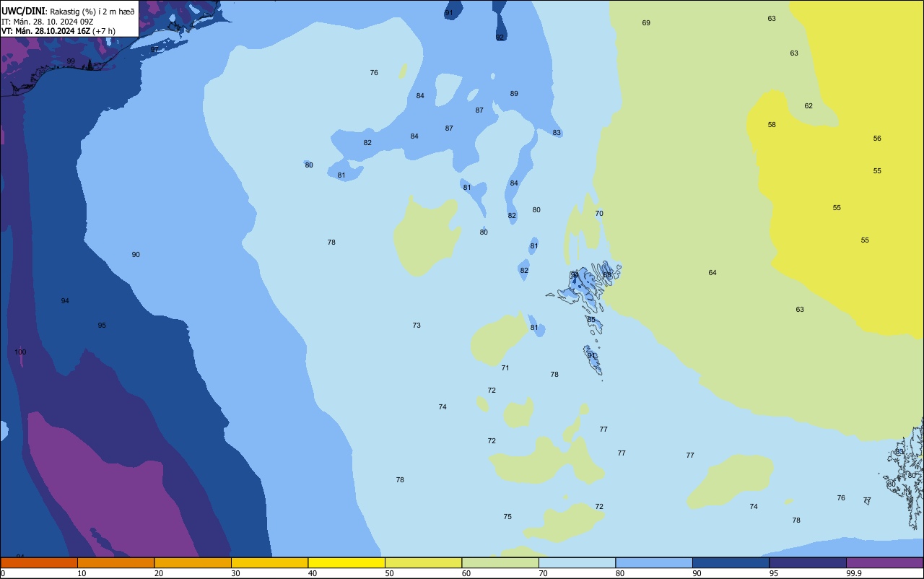Click the 0–10 dark orange legend swatch

coord(39,562)
